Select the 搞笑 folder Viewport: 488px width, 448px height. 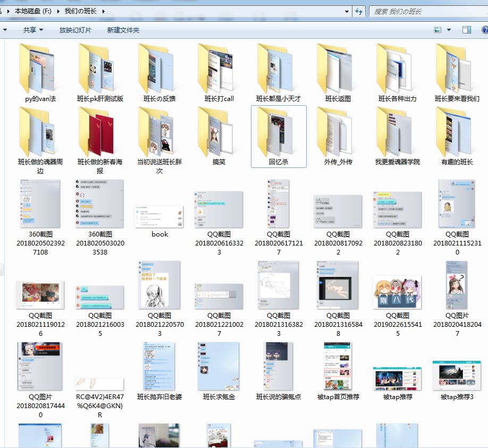tap(219, 136)
